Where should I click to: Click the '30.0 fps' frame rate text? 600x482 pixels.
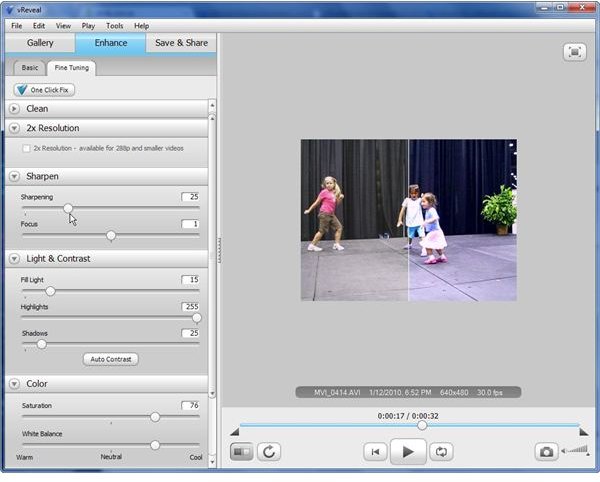pyautogui.click(x=490, y=392)
